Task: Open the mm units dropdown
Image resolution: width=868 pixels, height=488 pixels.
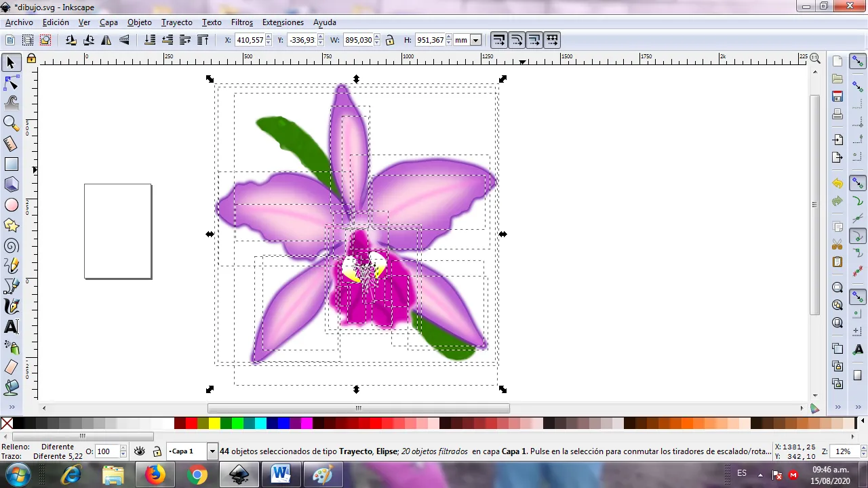Action: [475, 41]
